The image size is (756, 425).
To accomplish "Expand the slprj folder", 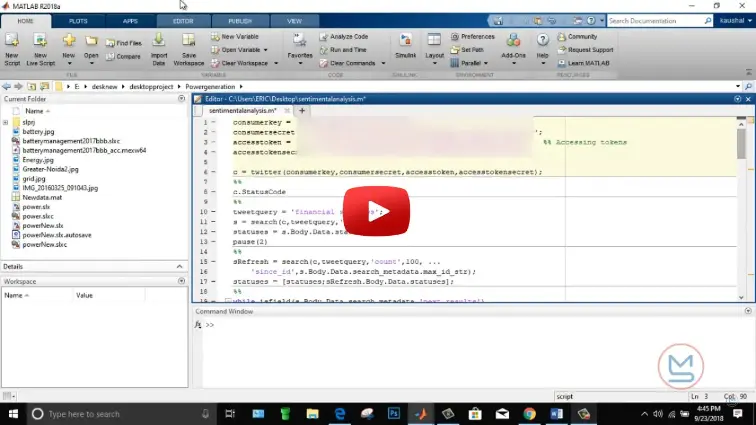I will coord(6,122).
